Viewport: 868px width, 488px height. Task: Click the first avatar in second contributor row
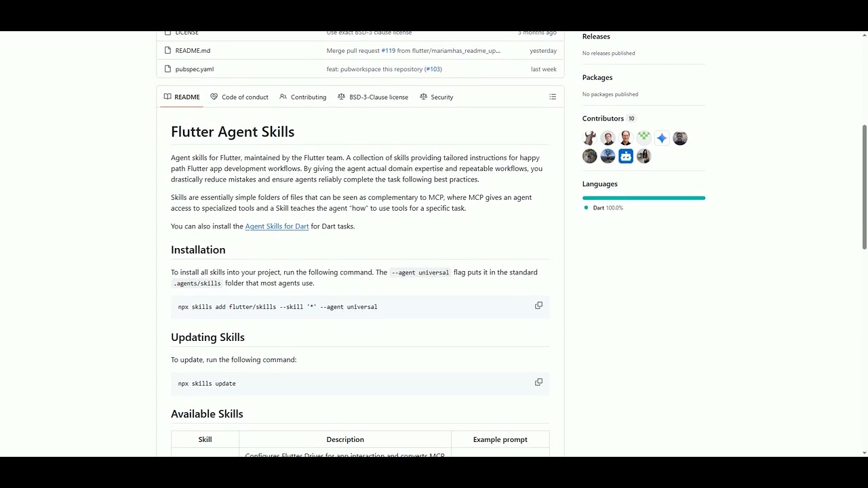click(x=590, y=157)
